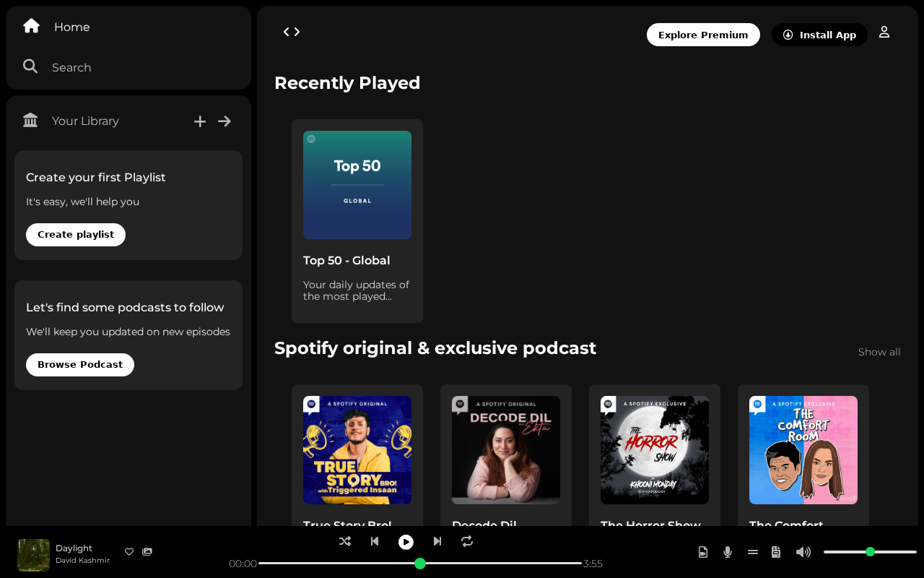Show lyrics with the microphone icon
Image resolution: width=924 pixels, height=578 pixels.
[728, 552]
